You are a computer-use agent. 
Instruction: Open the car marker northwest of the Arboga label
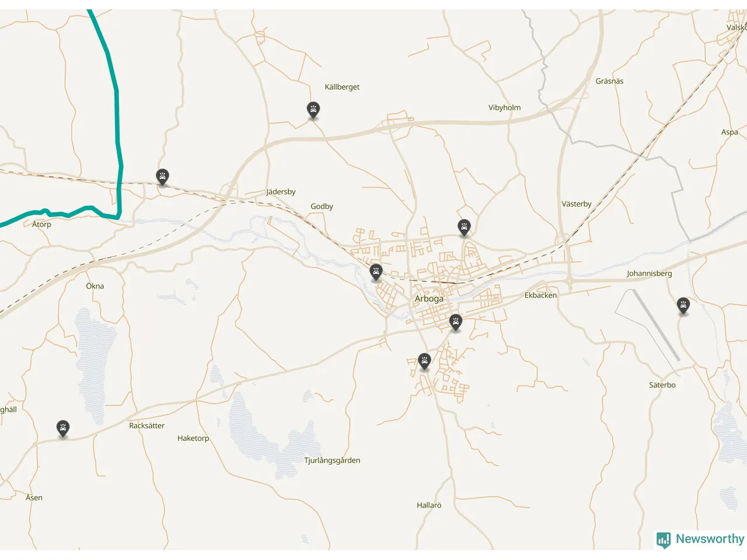[376, 272]
